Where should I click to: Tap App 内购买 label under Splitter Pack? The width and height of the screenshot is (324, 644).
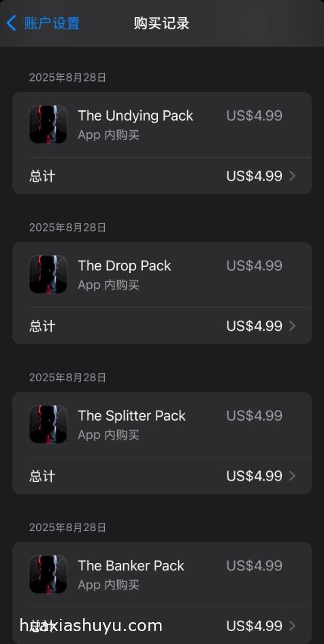[109, 435]
